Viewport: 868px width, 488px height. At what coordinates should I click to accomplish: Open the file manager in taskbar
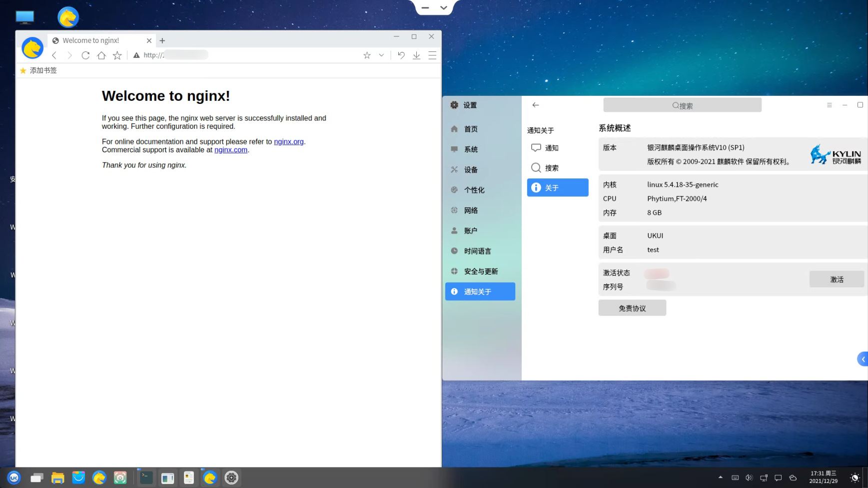click(x=58, y=478)
